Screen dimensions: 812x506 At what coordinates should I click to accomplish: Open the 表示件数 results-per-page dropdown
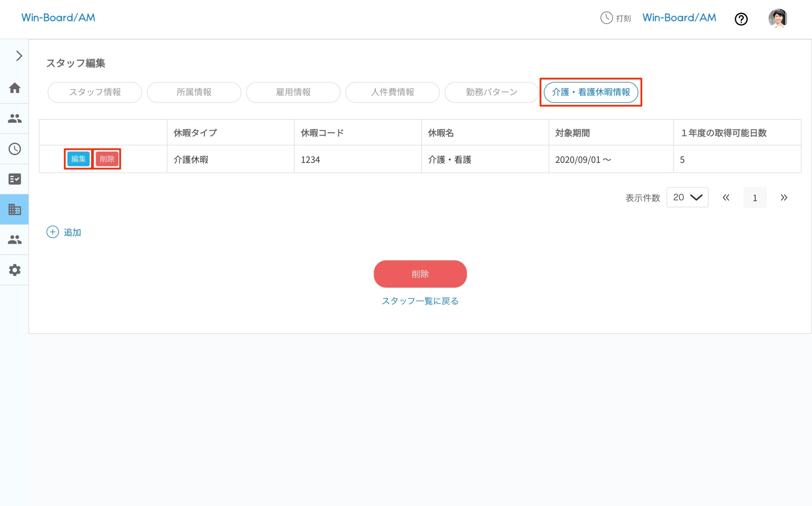point(687,198)
